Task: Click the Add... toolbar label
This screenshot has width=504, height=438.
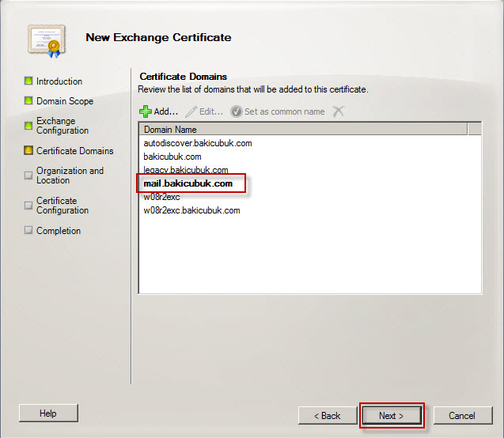Action: (x=166, y=111)
